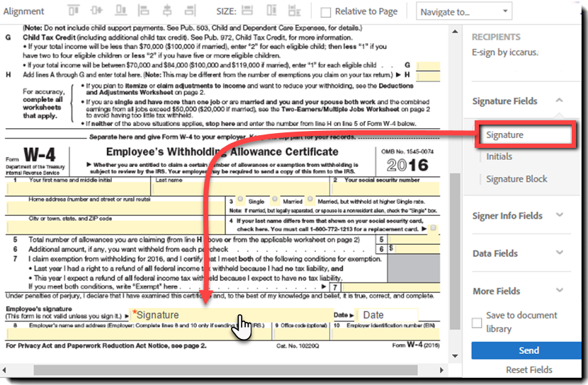The image size is (588, 385).
Task: Check the line 4 last name differs box
Action: [433, 228]
